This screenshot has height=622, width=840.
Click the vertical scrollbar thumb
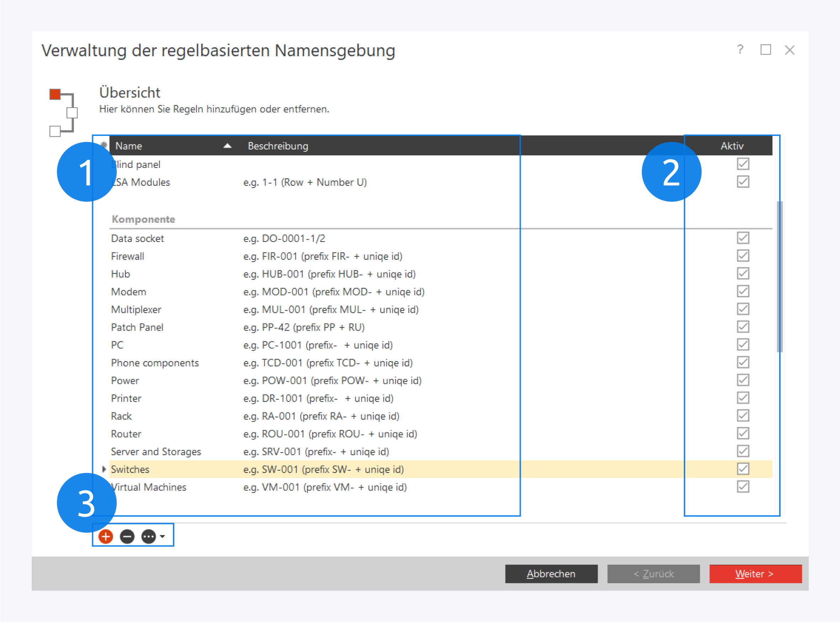780,277
